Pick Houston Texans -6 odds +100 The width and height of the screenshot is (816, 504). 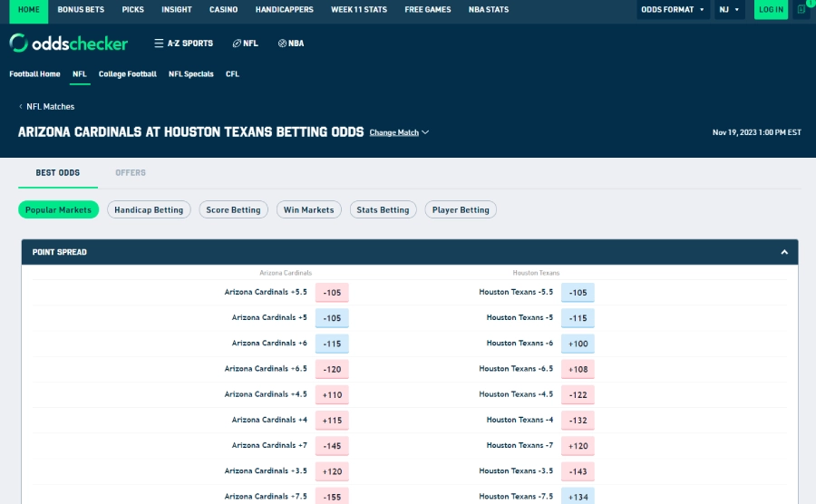(578, 344)
